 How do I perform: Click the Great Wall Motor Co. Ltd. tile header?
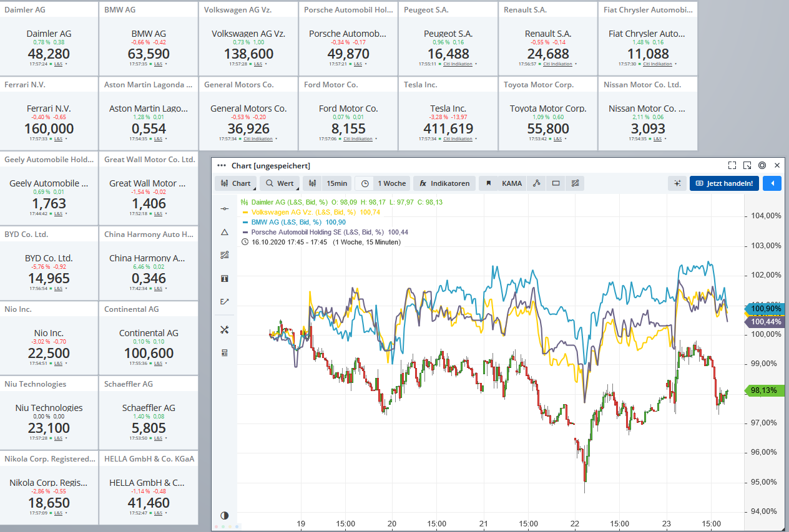[x=149, y=159]
